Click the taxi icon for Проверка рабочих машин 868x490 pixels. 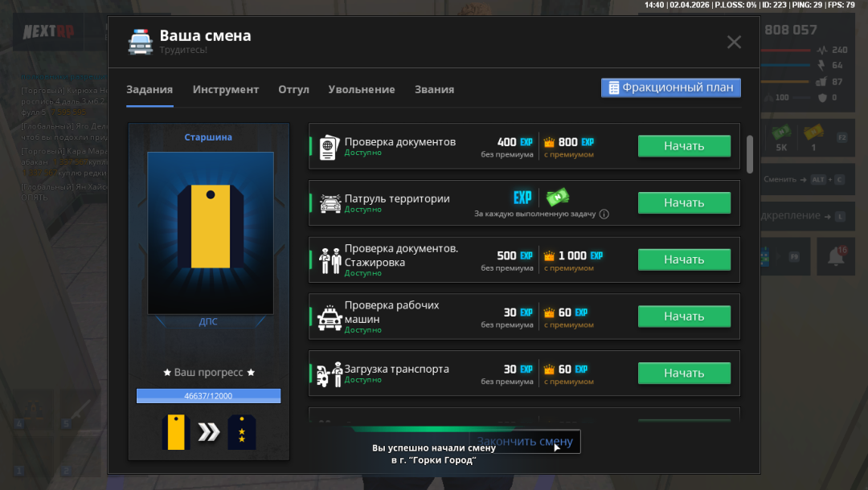click(330, 317)
